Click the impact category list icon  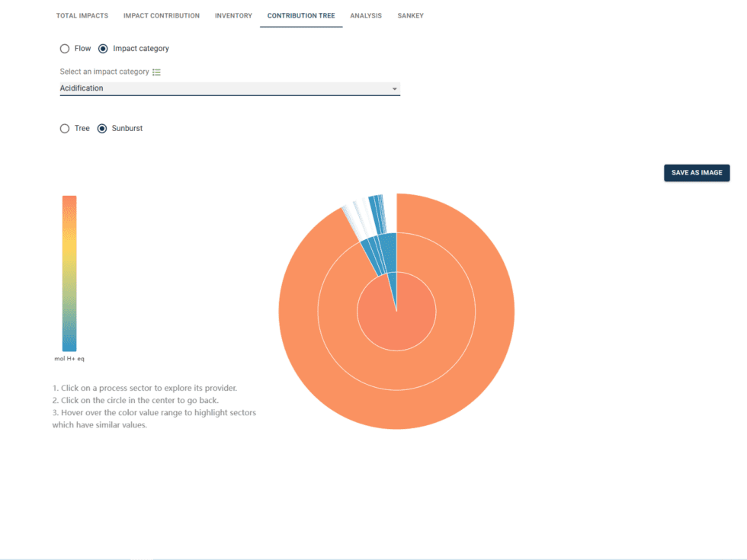(x=156, y=72)
